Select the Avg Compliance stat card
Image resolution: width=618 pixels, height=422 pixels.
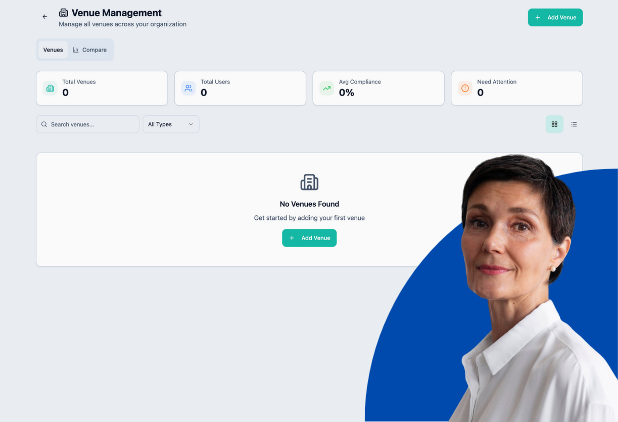(x=378, y=88)
